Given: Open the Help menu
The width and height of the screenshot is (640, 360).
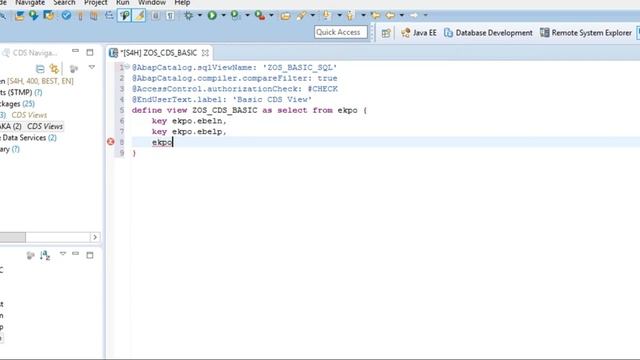Looking at the screenshot, I should click(182, 3).
